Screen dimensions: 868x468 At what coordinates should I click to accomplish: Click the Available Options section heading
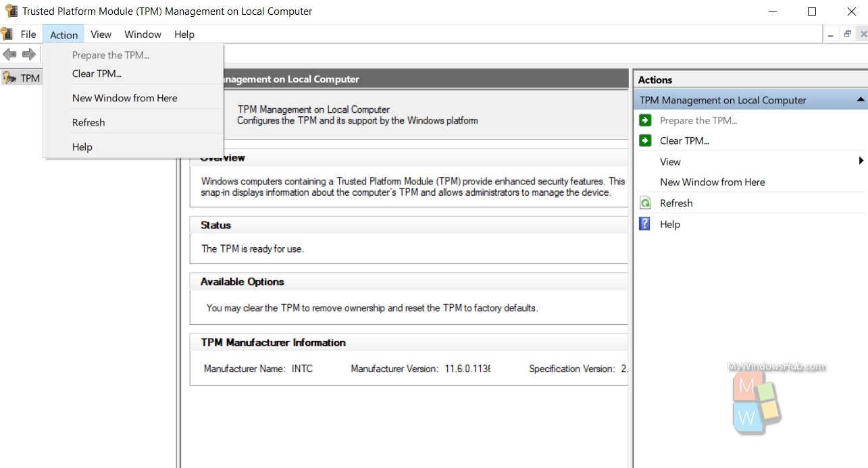242,282
